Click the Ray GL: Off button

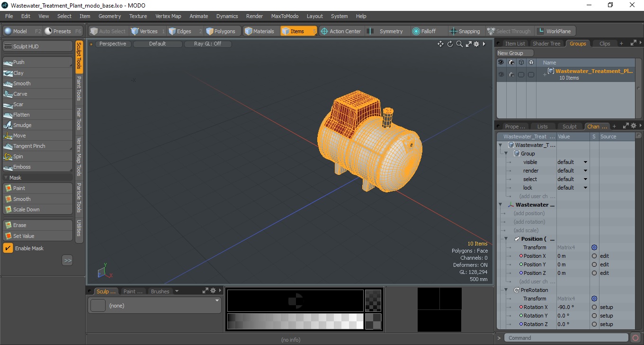[207, 44]
